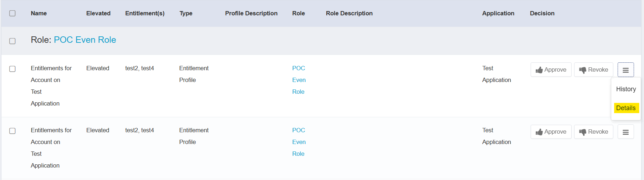Viewport: 644px width, 180px height.
Task: Open the POC Even Role header link
Action: point(85,40)
